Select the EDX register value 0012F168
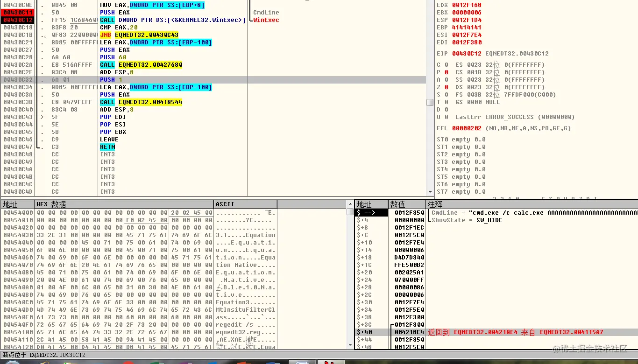638x364 pixels. (467, 5)
